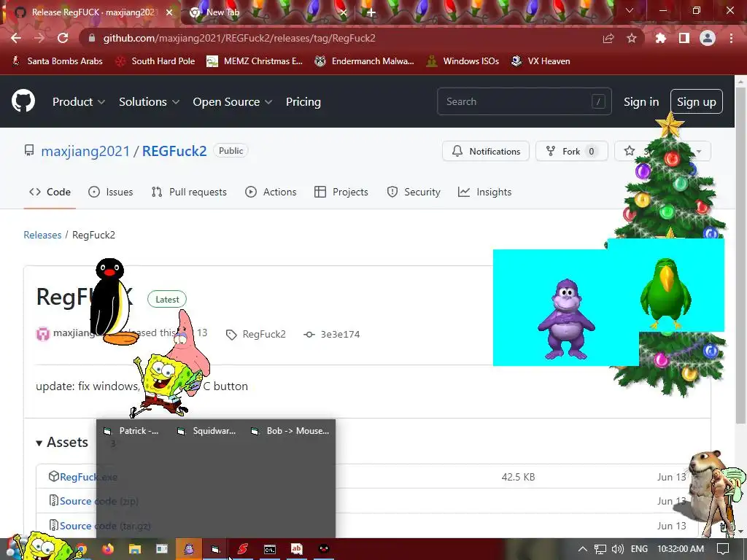Image resolution: width=747 pixels, height=560 pixels.
Task: Download the RegFuck.exe asset
Action: (88, 477)
